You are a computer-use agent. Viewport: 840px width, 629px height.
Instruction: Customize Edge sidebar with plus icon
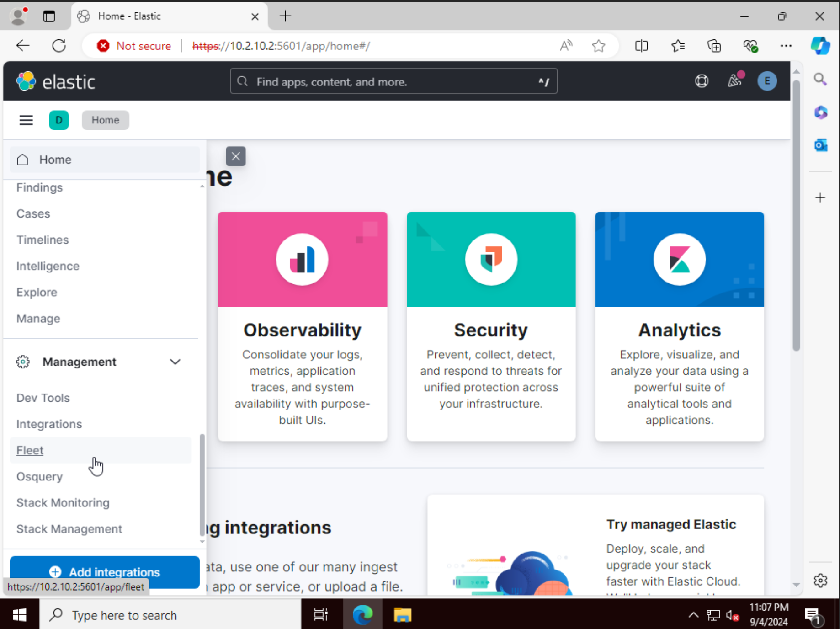point(820,197)
